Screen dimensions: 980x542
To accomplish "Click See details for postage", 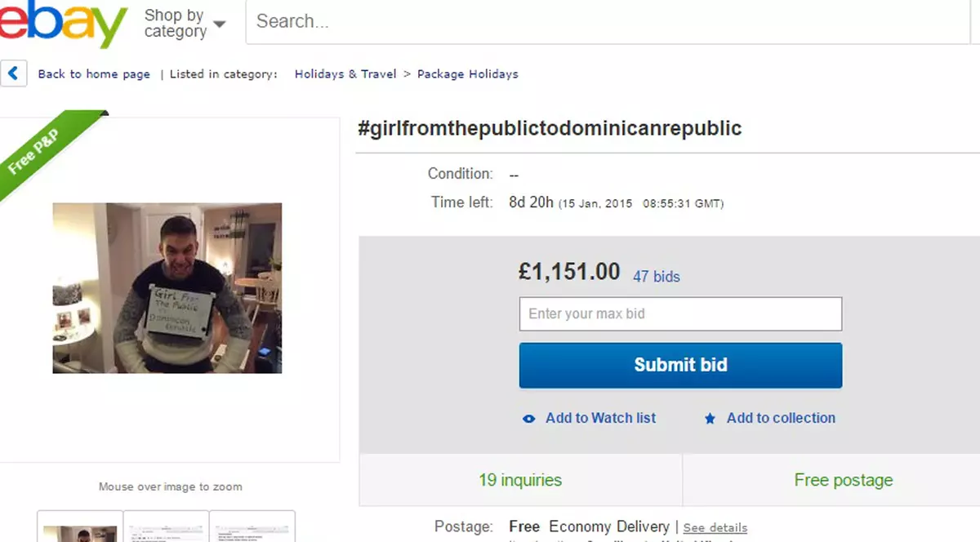I will coord(715,528).
